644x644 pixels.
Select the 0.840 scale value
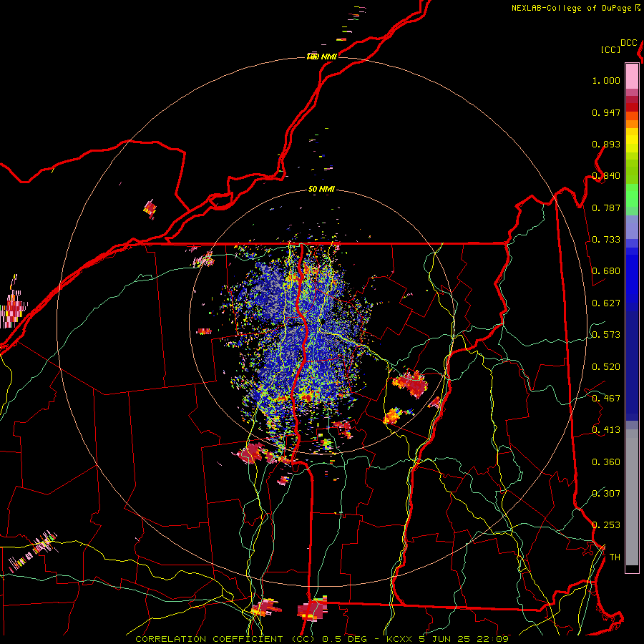click(606, 176)
